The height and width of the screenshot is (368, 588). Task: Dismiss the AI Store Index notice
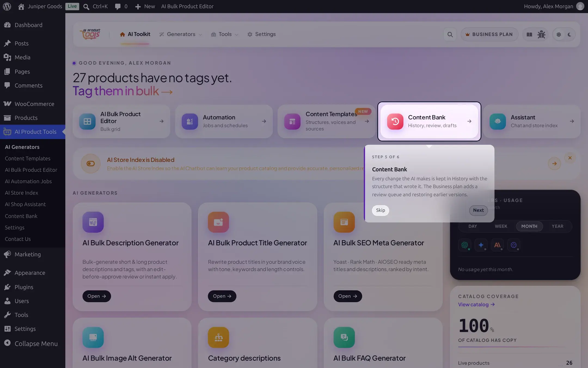(x=570, y=158)
